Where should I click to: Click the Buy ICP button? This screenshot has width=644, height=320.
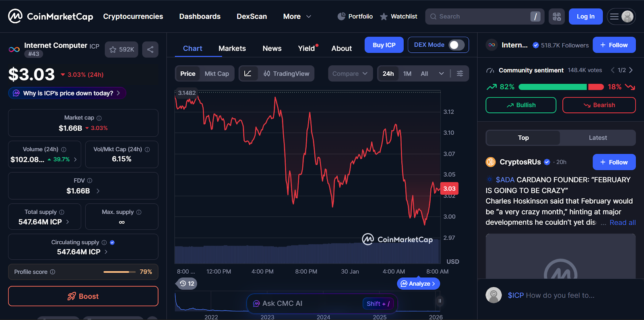384,45
